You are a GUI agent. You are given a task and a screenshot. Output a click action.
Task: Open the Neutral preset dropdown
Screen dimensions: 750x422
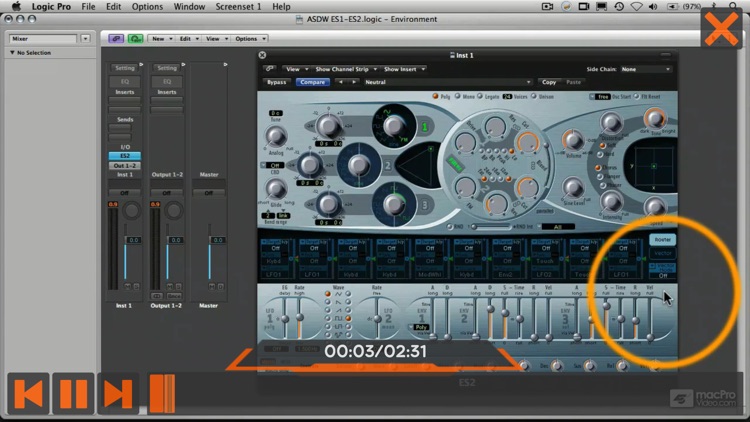[448, 82]
